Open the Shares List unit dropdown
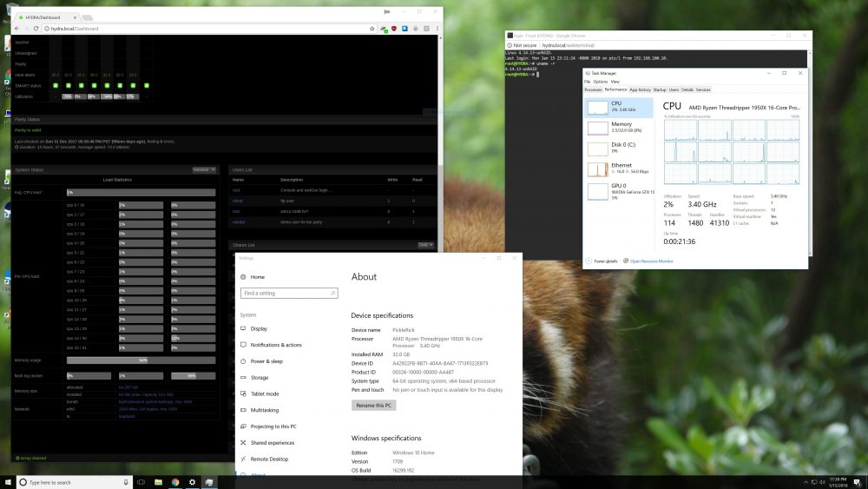 coord(425,245)
